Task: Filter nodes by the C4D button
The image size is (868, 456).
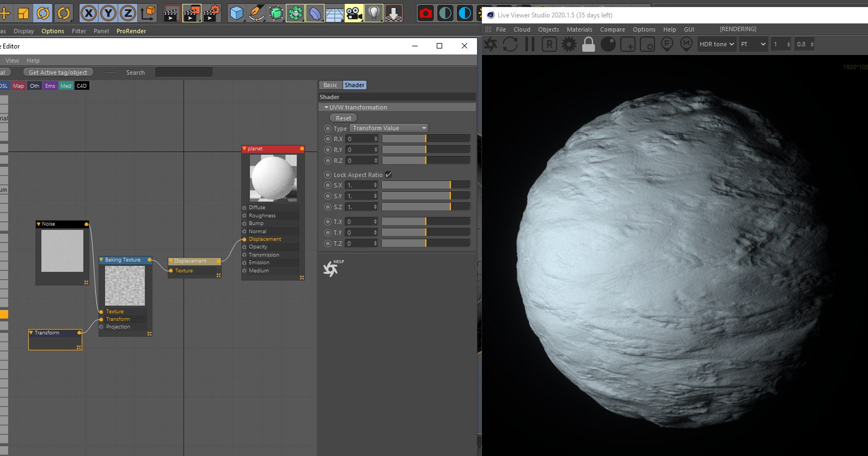Action: pyautogui.click(x=82, y=86)
